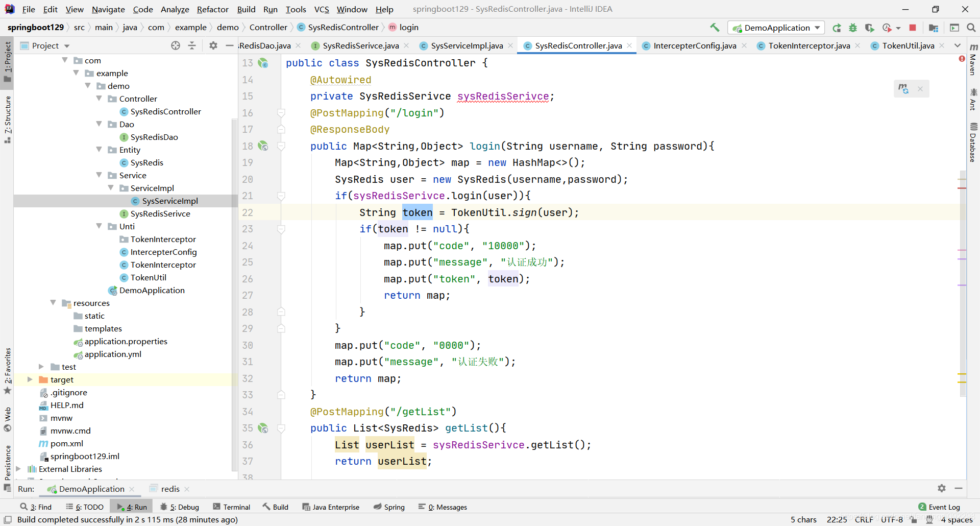Click the red error indicator in editor corner
This screenshot has height=526, width=980.
tap(962, 59)
